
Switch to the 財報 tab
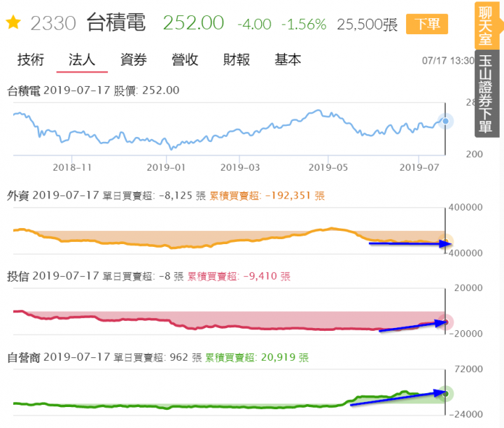(237, 60)
